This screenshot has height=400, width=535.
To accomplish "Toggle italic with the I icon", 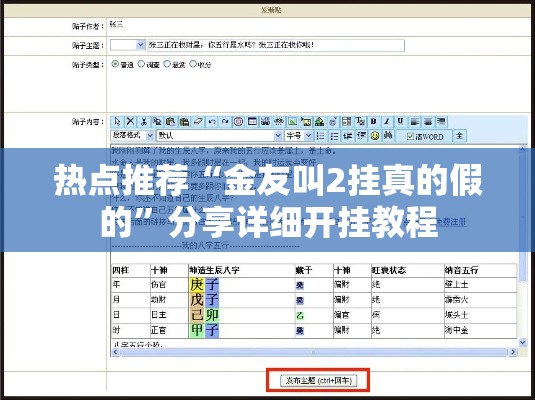I will [x=387, y=122].
